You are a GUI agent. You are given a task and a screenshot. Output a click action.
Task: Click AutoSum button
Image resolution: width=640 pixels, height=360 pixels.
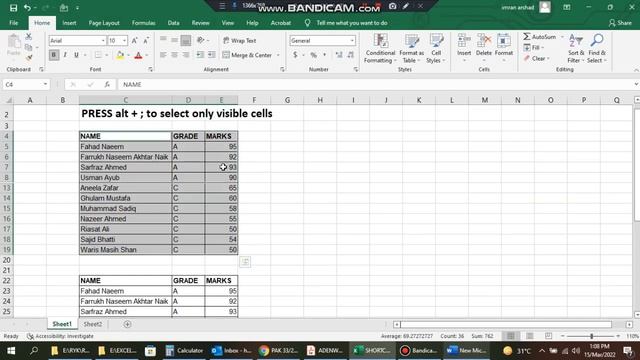pos(540,37)
